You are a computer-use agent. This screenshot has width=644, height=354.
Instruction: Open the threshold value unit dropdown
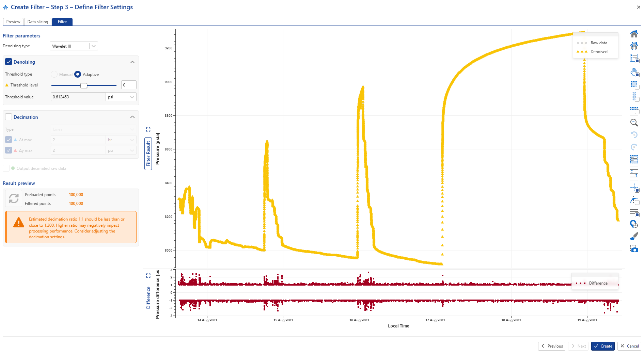[x=132, y=97]
